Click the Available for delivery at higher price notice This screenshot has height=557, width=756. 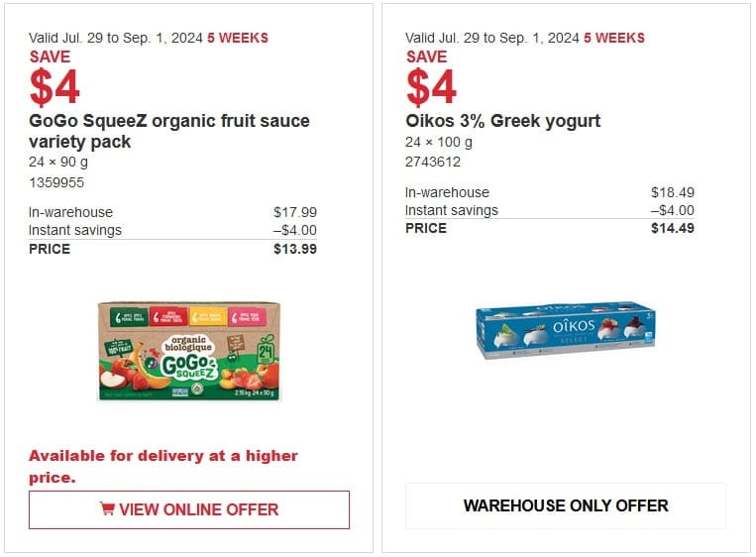[163, 467]
